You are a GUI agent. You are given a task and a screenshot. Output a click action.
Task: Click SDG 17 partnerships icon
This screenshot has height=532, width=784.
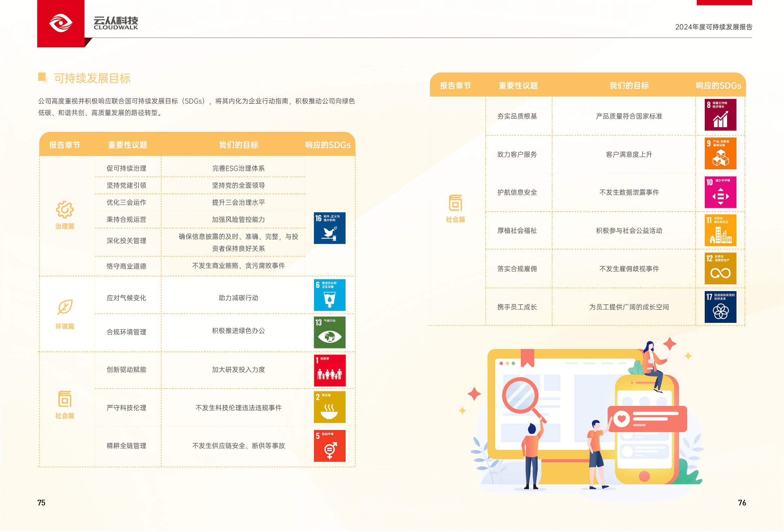click(x=720, y=307)
